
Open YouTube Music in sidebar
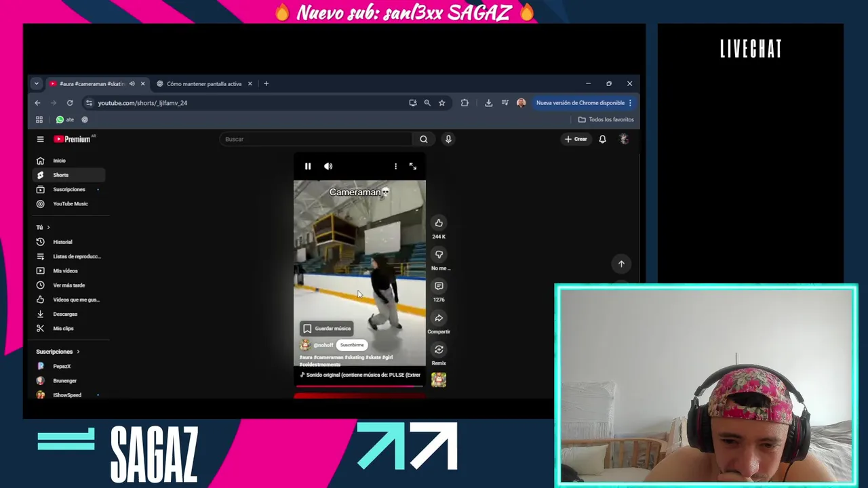(x=68, y=203)
